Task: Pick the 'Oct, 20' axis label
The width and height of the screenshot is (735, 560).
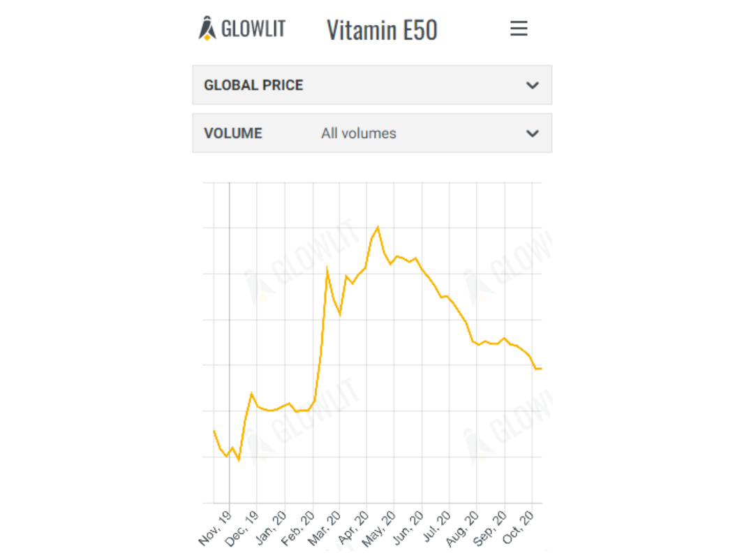Action: click(519, 528)
